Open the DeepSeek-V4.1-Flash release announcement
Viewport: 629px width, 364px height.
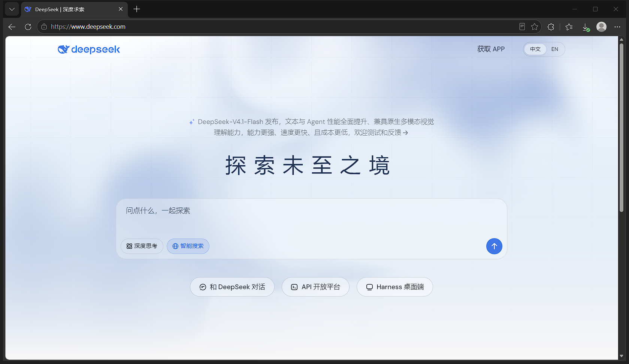coord(311,127)
